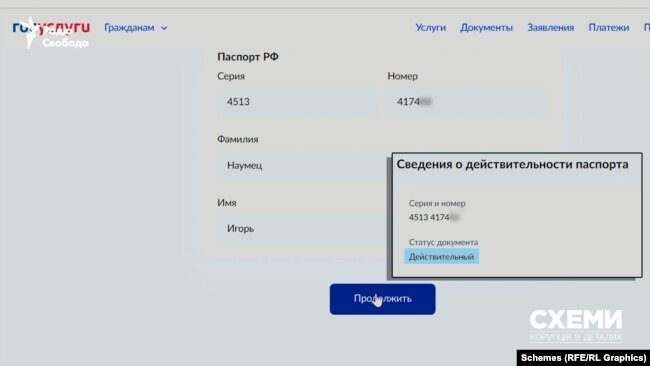Click the Статус документа label

(443, 242)
